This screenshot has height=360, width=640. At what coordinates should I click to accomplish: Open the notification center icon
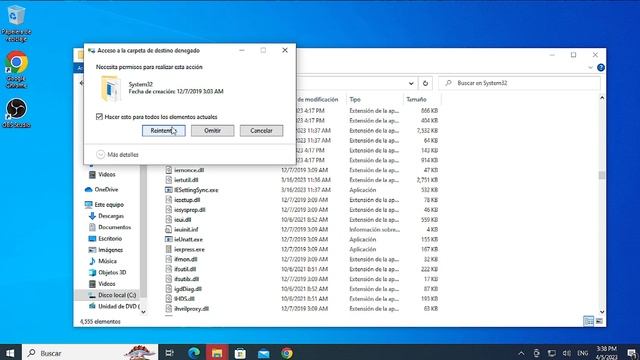pyautogui.click(x=631, y=353)
